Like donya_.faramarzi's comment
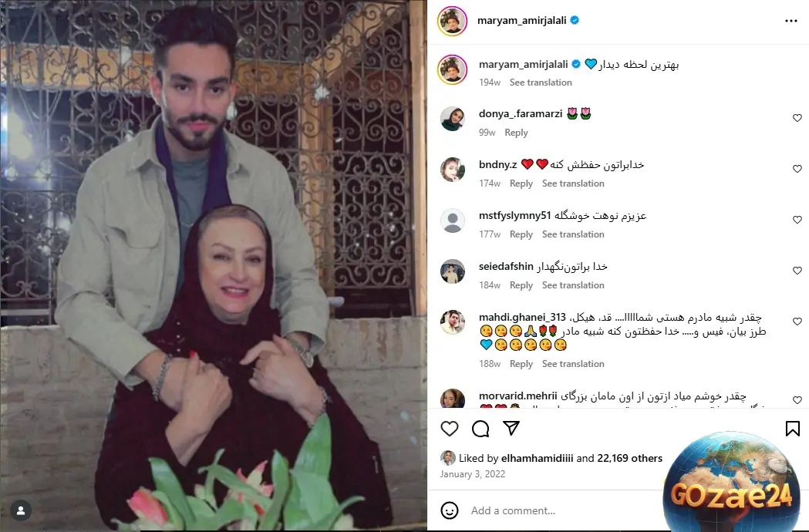 tap(797, 118)
